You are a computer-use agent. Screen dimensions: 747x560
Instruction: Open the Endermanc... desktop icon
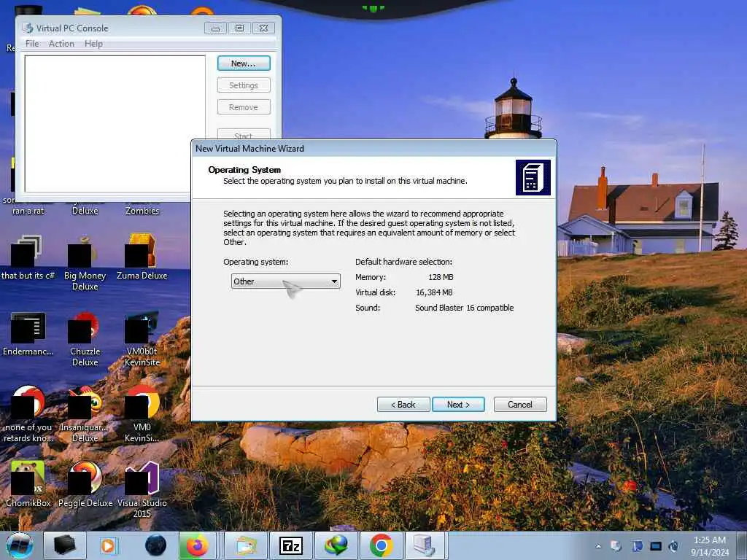28,334
